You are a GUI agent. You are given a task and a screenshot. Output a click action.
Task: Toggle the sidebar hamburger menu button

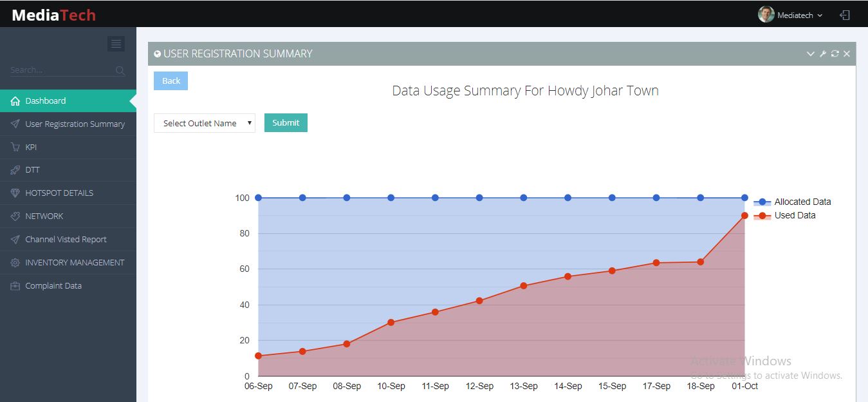116,44
